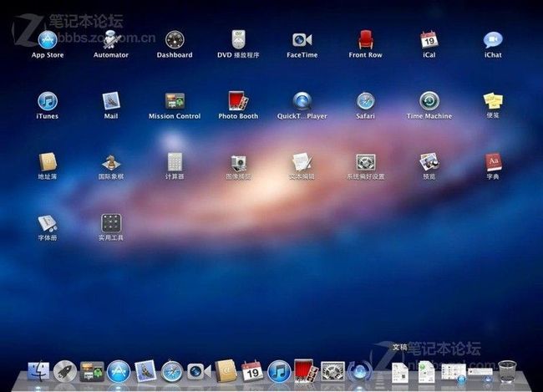
Task: Launch Mission Control from Launchpad grid
Action: tap(175, 101)
